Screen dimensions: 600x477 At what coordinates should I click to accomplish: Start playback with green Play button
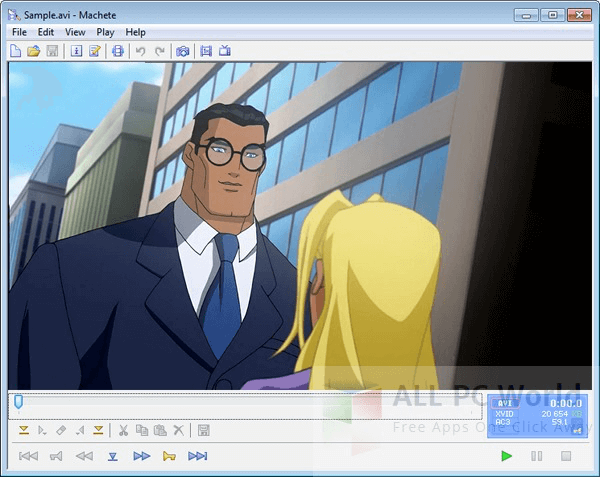click(507, 456)
